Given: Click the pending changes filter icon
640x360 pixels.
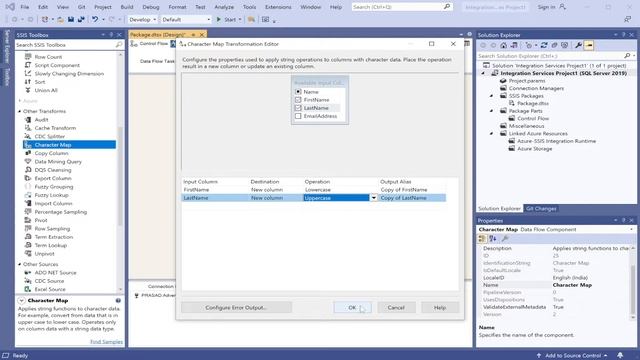Looking at the screenshot, I should tap(529, 45).
